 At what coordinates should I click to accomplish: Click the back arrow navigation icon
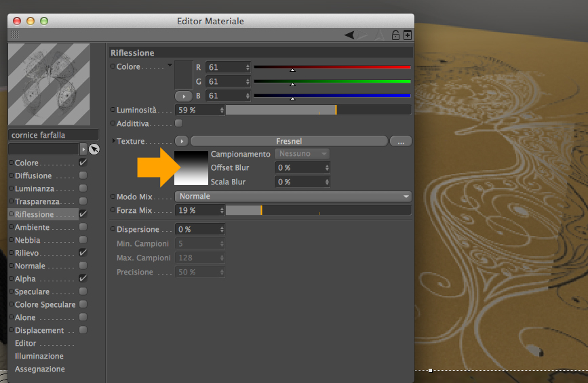point(349,35)
